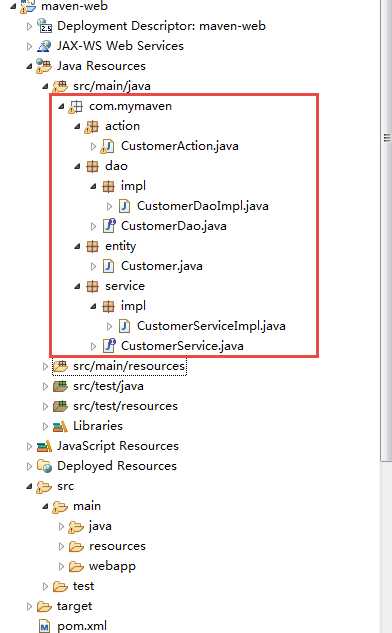Click the src/main/resources folder icon
The height and width of the screenshot is (633, 392).
(60, 366)
